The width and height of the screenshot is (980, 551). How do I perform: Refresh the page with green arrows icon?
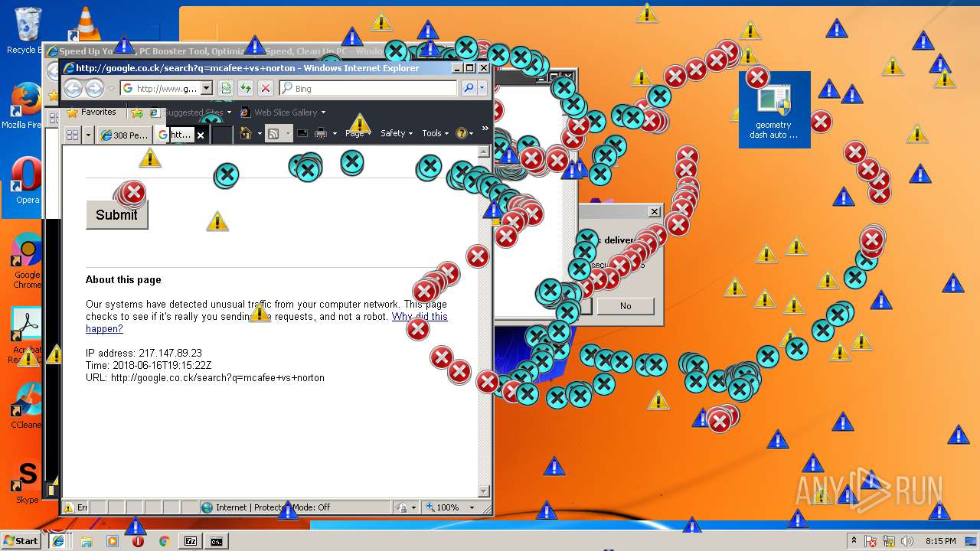tap(245, 89)
